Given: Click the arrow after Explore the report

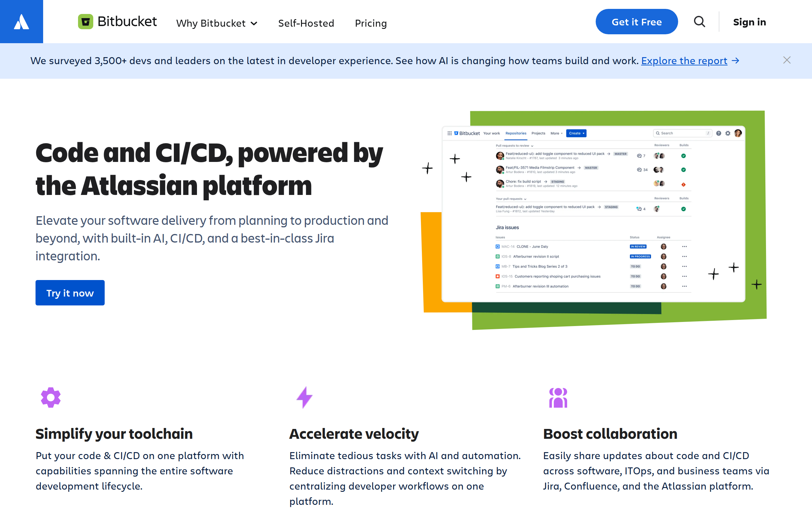Looking at the screenshot, I should 736,60.
